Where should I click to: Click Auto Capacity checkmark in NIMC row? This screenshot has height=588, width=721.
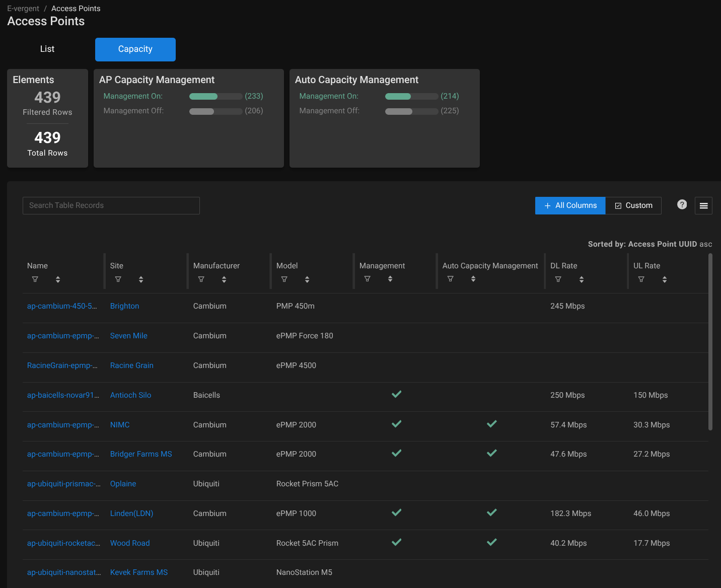point(492,424)
